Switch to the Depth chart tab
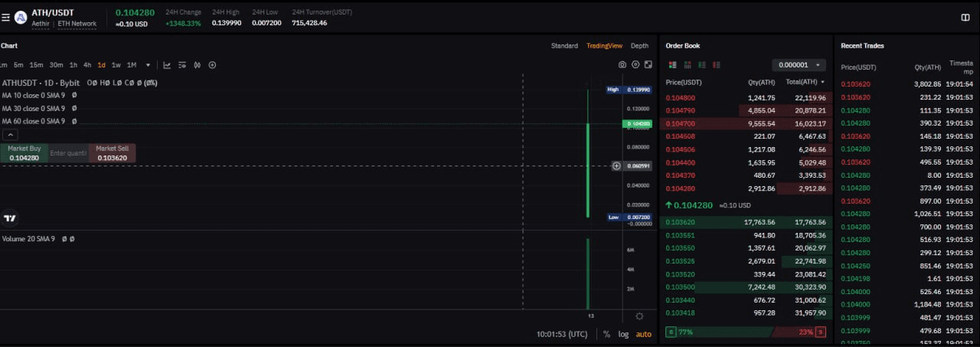 coord(639,46)
